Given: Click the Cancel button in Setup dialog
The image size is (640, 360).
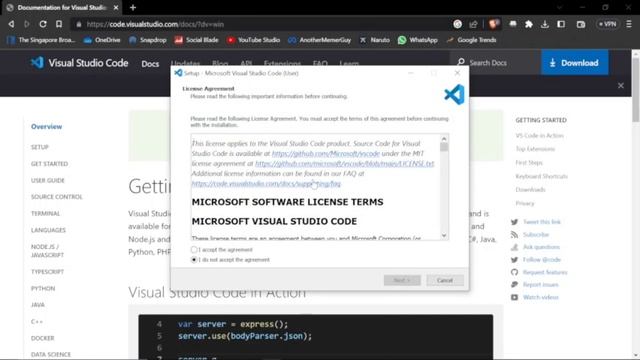Looking at the screenshot, I should click(445, 280).
